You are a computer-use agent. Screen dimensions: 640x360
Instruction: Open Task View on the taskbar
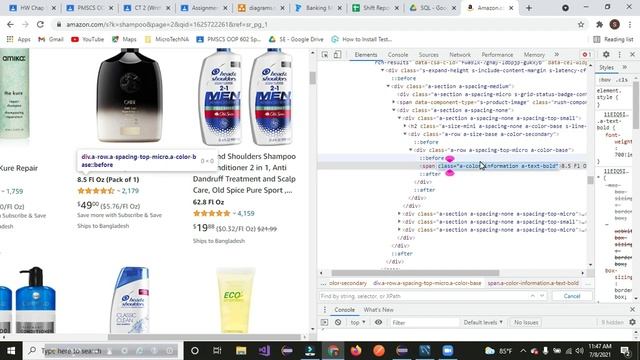217,351
